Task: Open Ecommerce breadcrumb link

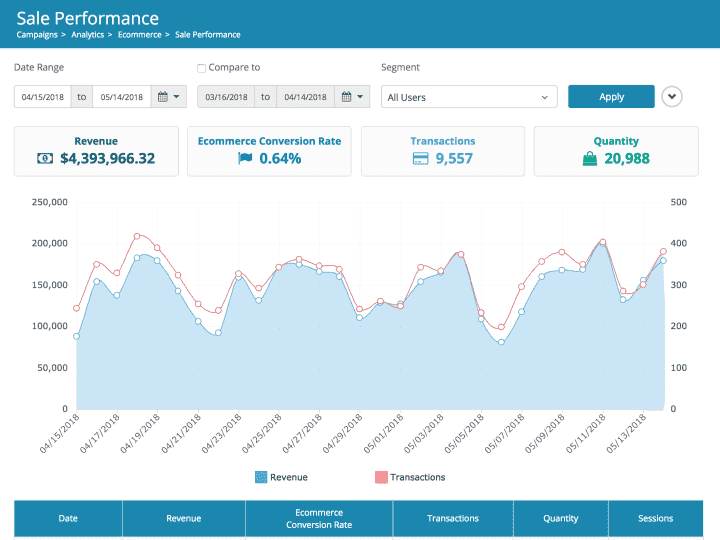Action: (x=141, y=35)
